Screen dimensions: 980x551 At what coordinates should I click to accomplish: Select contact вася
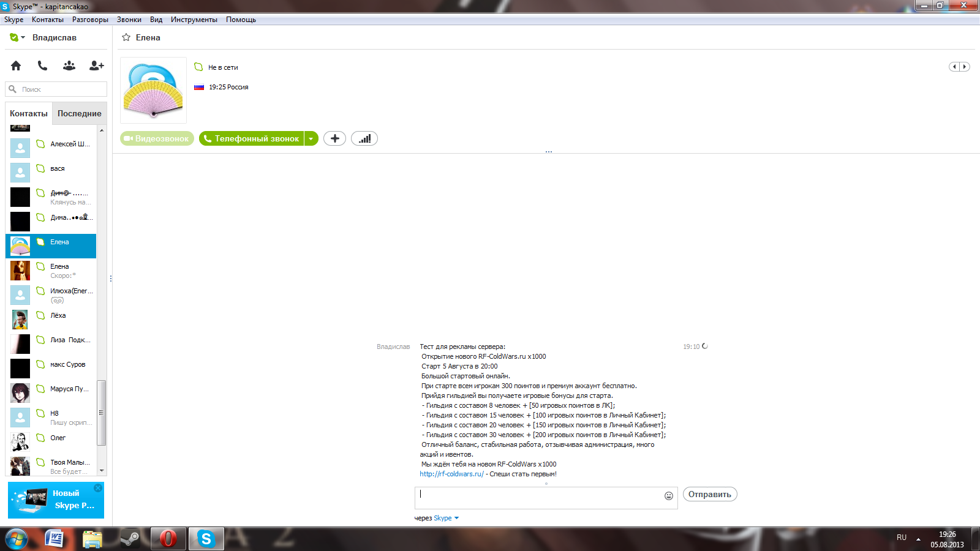click(x=51, y=173)
